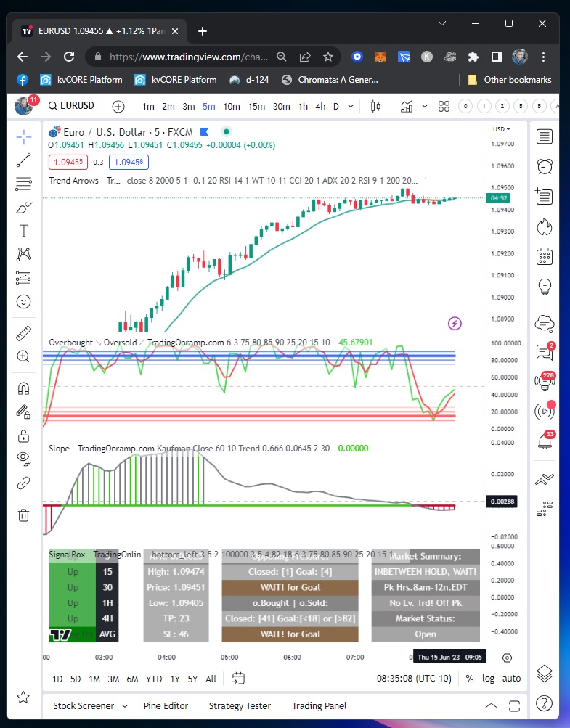
Task: Open the Stock Screener dropdown arrow
Action: [125, 705]
